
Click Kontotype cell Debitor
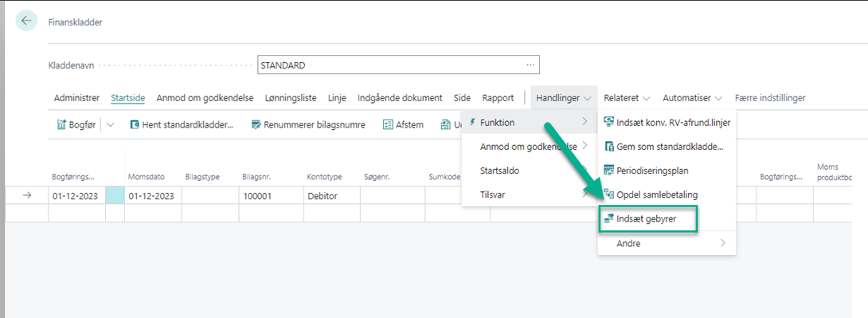coord(331,195)
